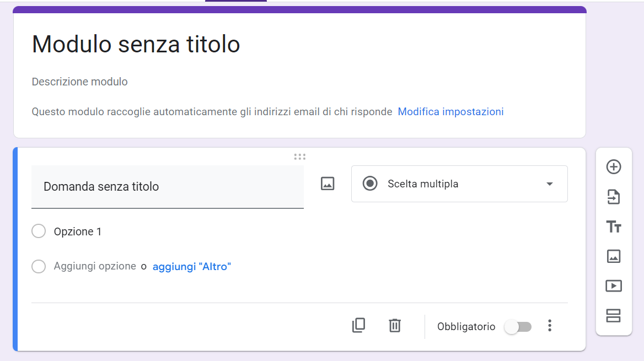
Task: Add title and description via Tt icon
Action: pos(614,227)
